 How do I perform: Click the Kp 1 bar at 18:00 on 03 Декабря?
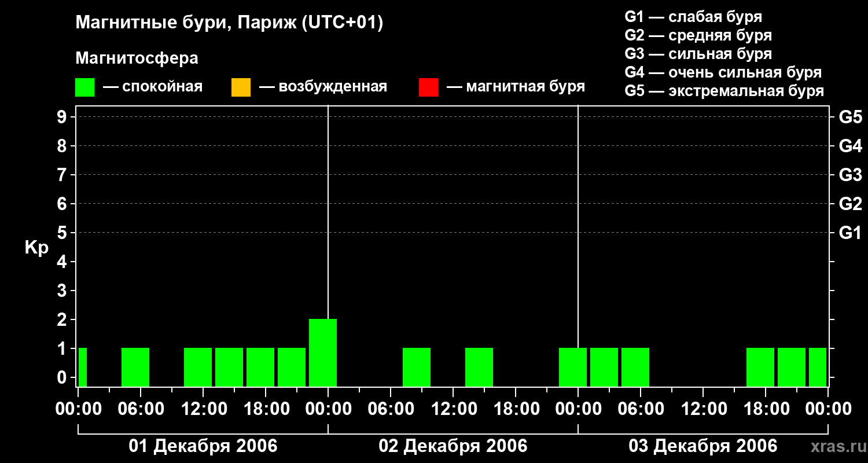tap(760, 367)
